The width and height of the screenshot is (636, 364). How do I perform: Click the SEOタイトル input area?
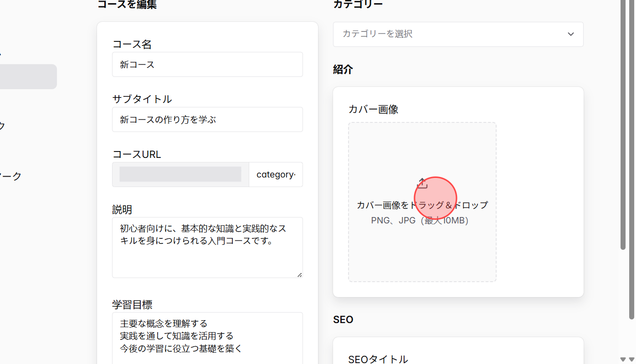(x=458, y=359)
